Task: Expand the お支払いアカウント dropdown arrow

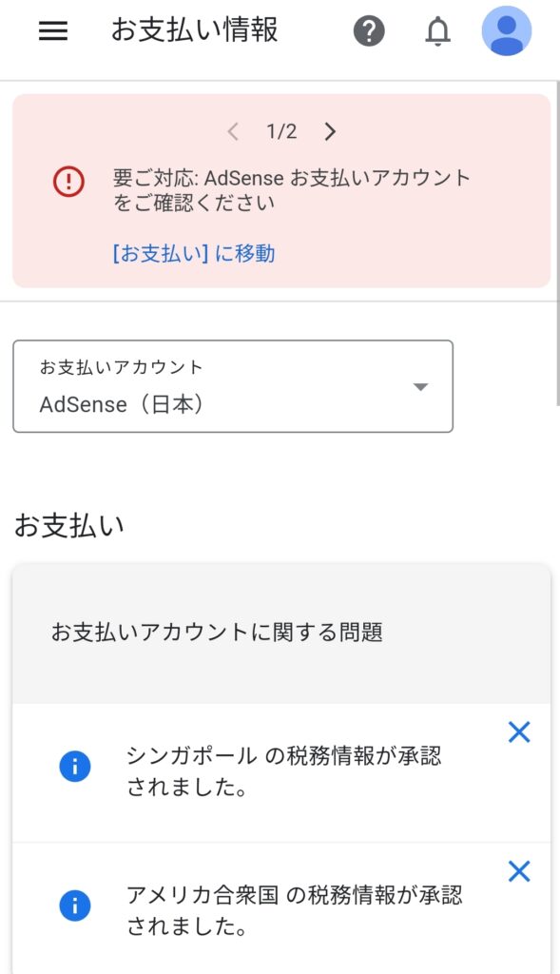Action: click(x=421, y=387)
